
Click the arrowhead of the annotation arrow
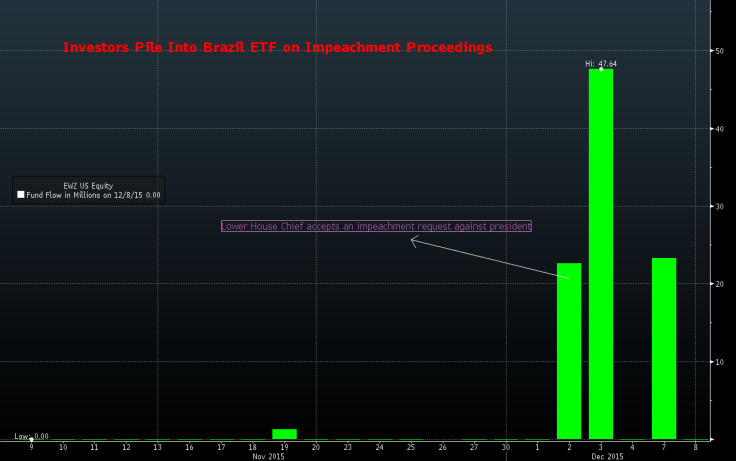coord(413,240)
